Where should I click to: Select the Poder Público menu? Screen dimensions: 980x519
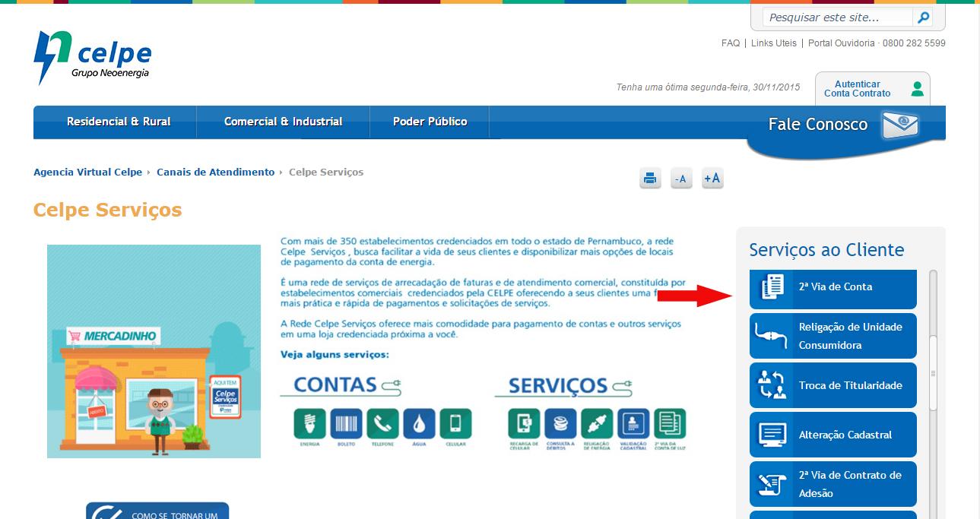point(430,122)
